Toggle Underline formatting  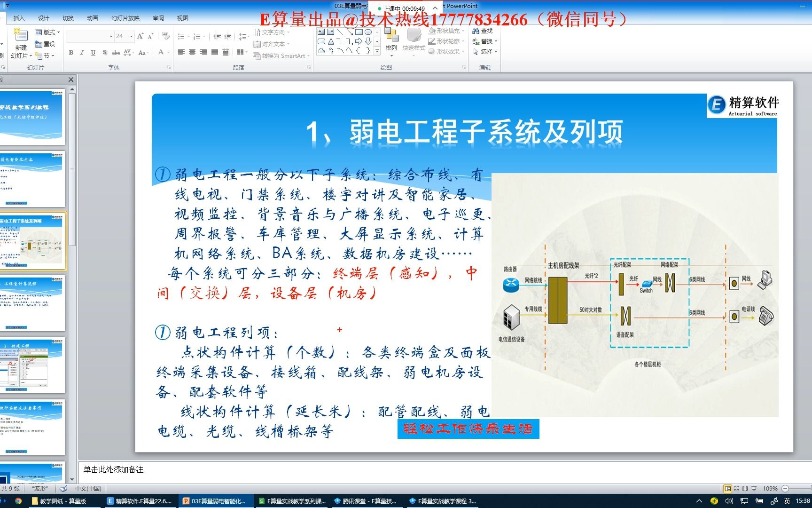[x=93, y=53]
